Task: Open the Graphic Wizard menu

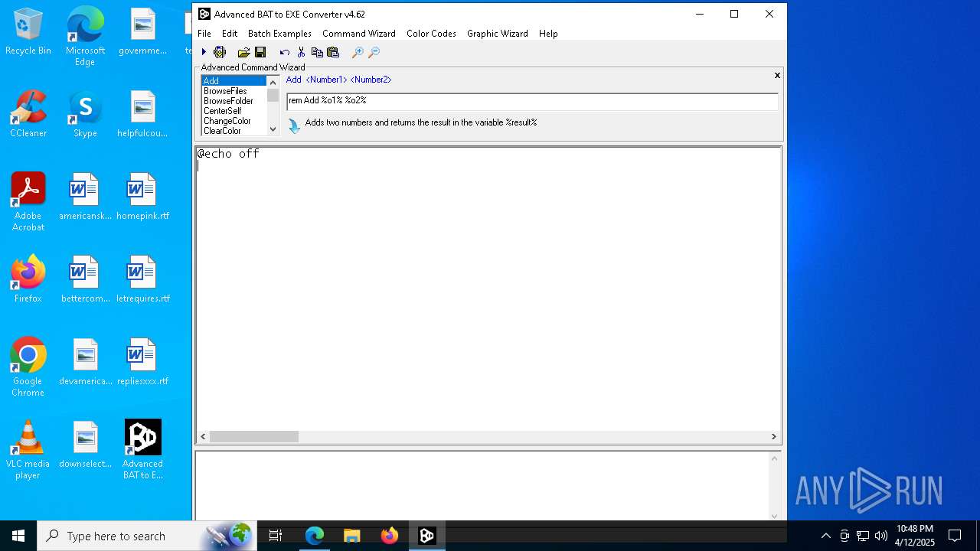Action: pyautogui.click(x=498, y=34)
